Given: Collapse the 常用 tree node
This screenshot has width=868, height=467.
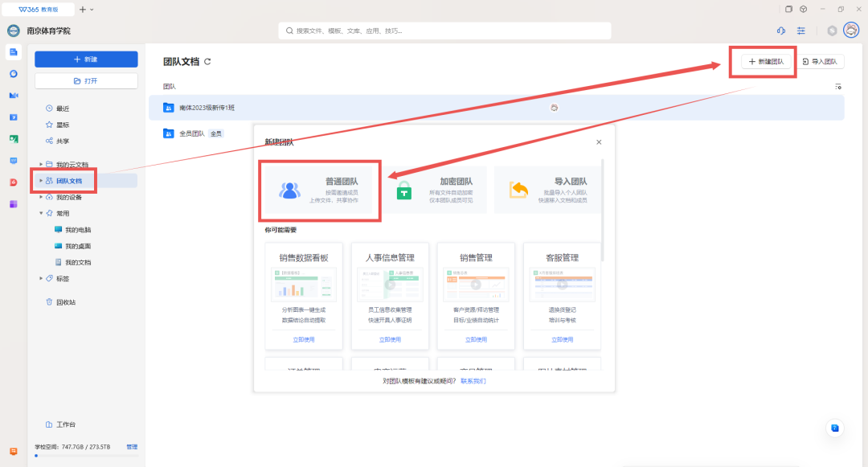Looking at the screenshot, I should tap(41, 213).
